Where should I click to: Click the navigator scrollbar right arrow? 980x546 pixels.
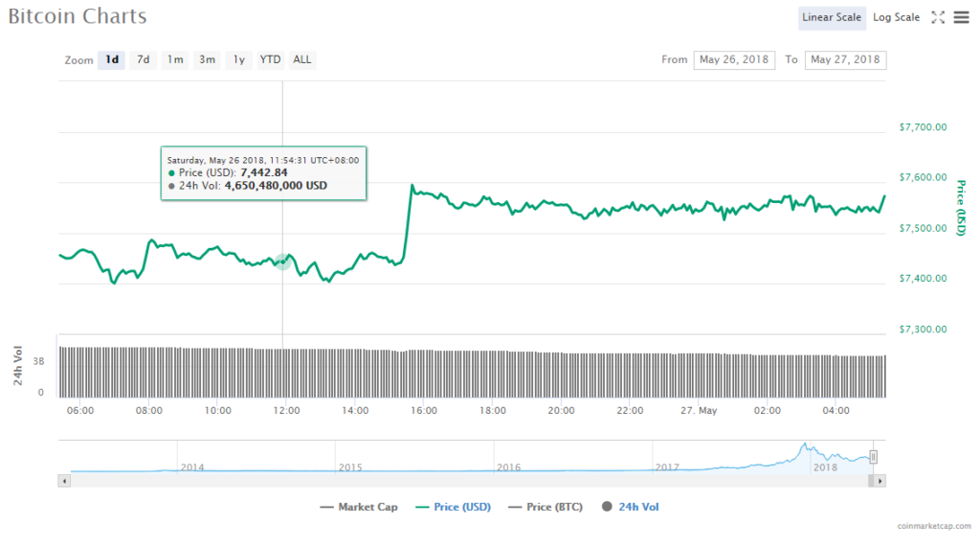[x=880, y=480]
